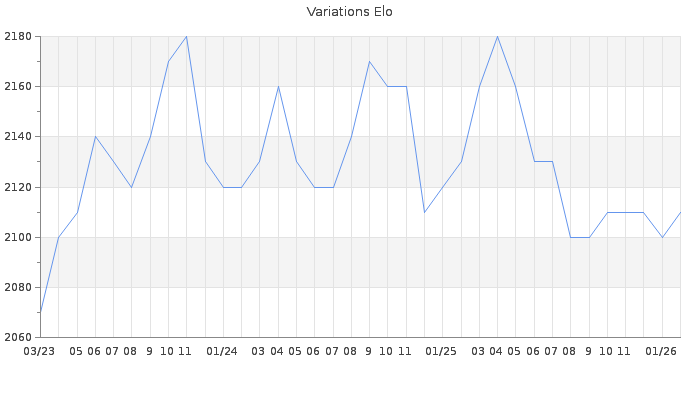The width and height of the screenshot is (700, 400).
Task: Click the 2100 y-axis label
Action: tap(19, 237)
